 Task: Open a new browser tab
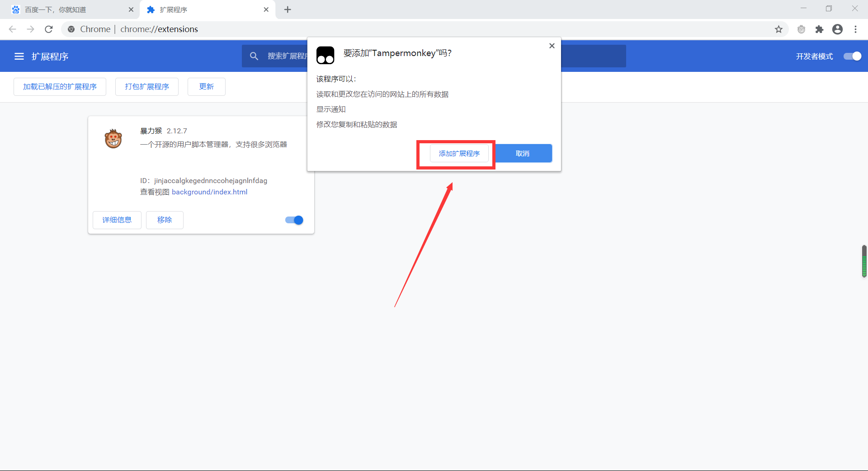click(x=288, y=9)
